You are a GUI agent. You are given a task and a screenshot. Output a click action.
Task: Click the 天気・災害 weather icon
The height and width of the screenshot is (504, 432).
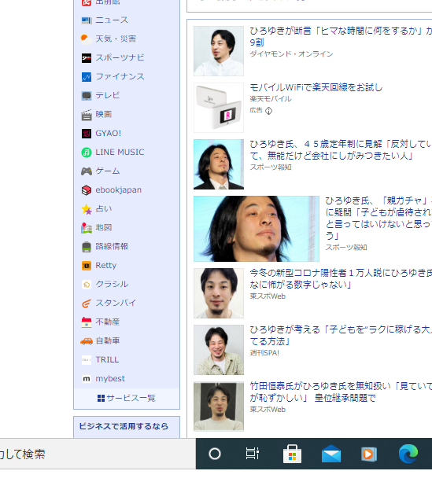87,39
